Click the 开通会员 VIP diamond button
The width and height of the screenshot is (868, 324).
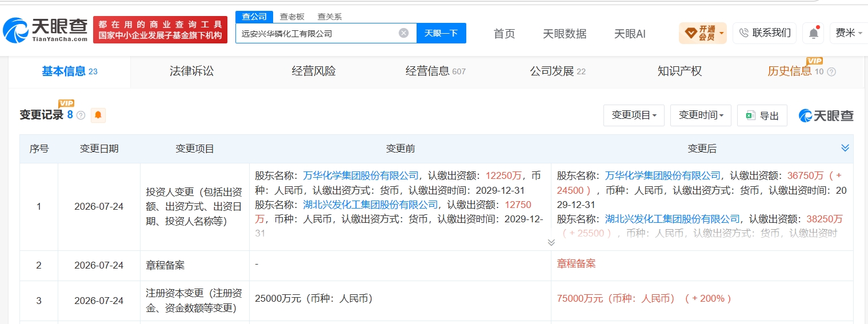pyautogui.click(x=702, y=33)
